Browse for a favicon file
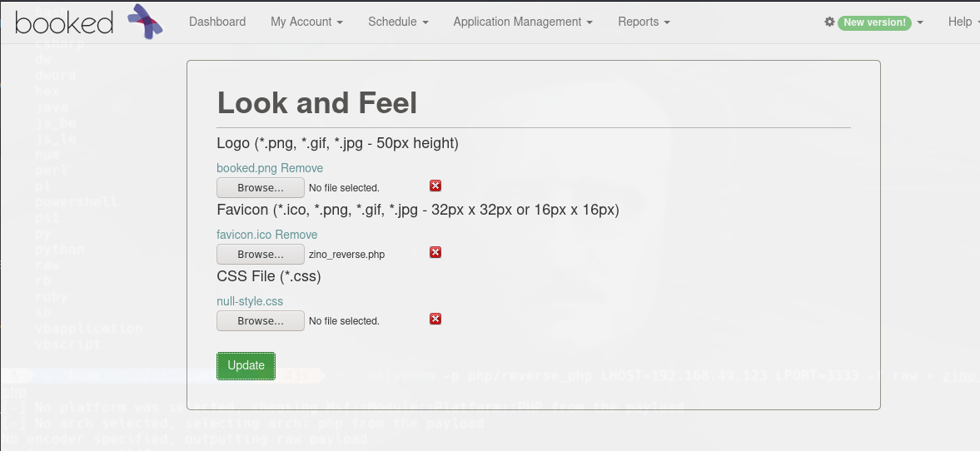 (x=261, y=254)
